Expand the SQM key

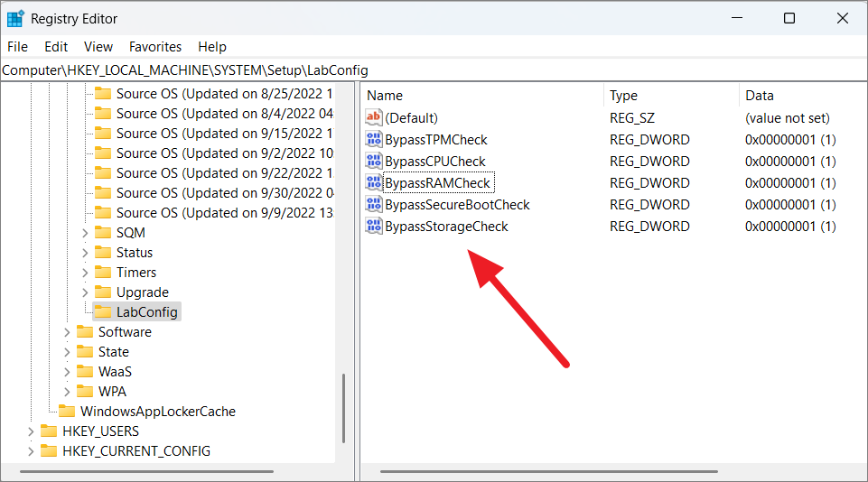85,233
